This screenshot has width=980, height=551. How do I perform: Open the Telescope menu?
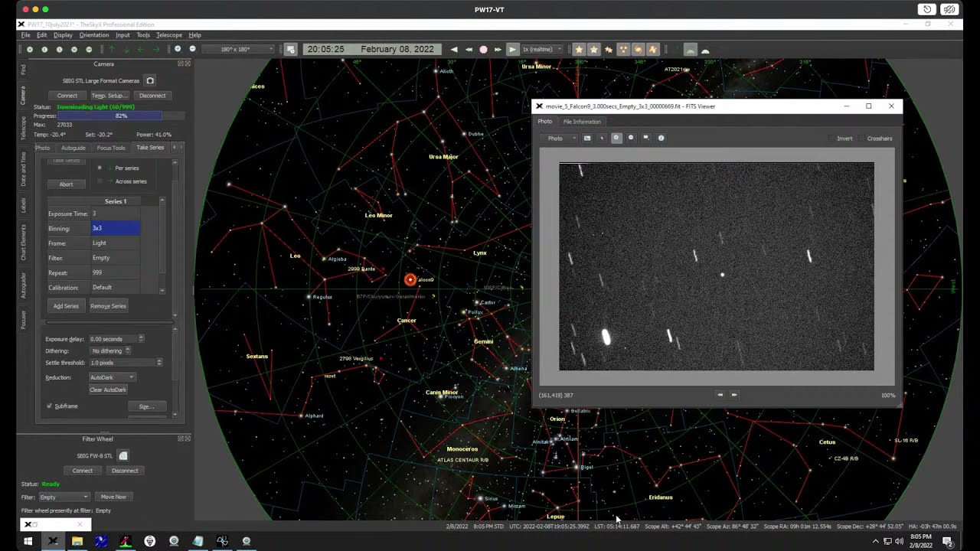point(169,34)
